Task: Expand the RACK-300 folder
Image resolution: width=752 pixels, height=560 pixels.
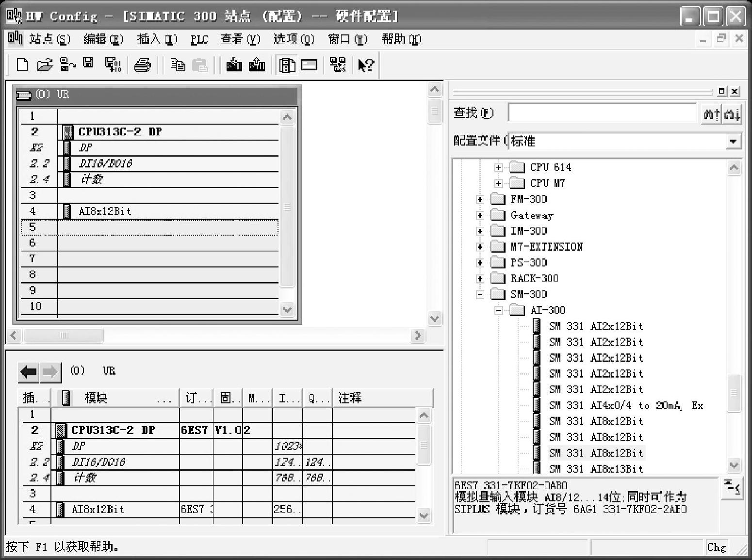Action: click(480, 279)
